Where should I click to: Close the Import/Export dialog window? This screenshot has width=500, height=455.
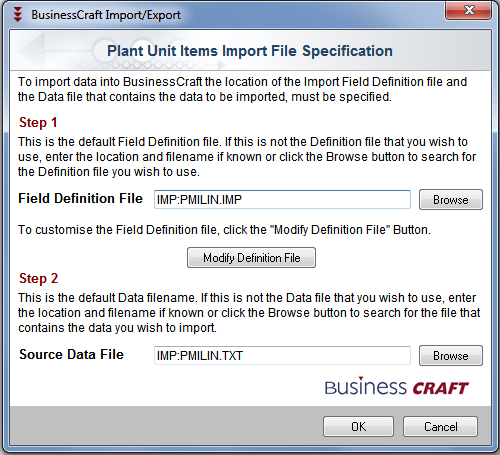tap(468, 10)
